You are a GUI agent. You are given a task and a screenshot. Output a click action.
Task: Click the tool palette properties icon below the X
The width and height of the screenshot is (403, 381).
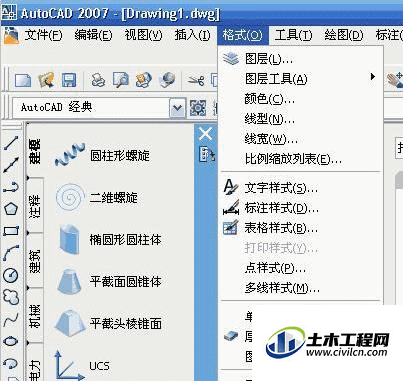206,154
